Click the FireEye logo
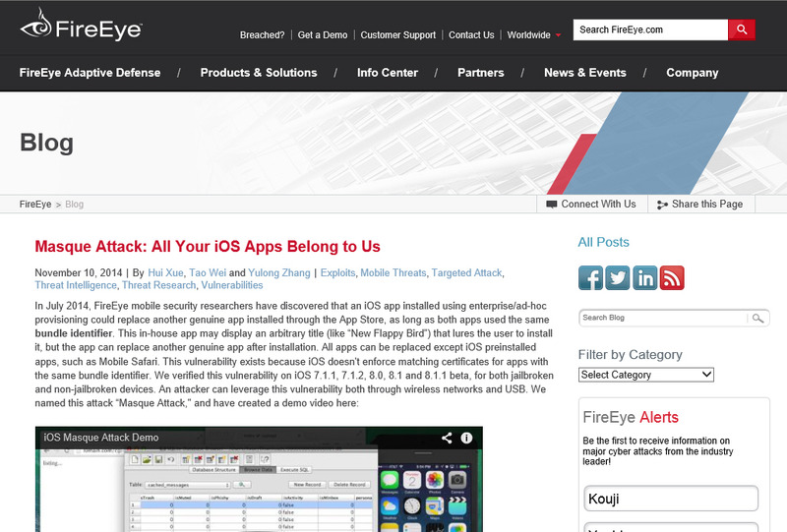 pos(81,26)
